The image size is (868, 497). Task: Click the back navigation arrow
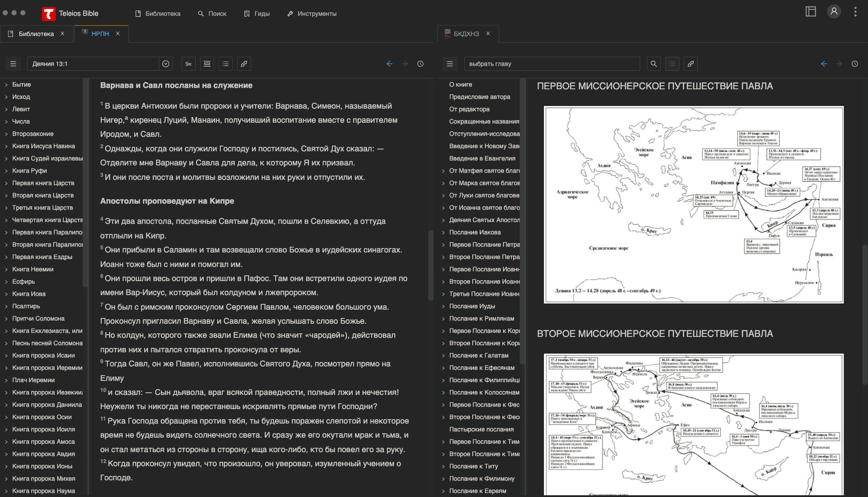pyautogui.click(x=390, y=64)
